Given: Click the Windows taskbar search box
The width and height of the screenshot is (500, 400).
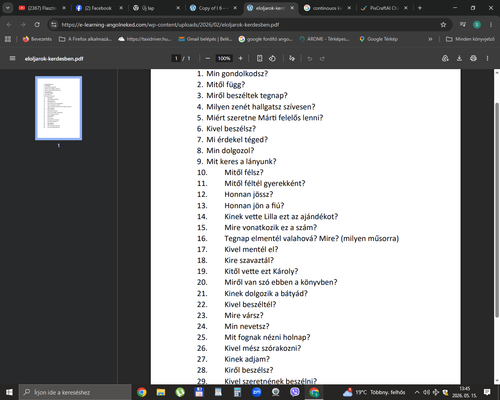Looking at the screenshot, I should [x=75, y=392].
